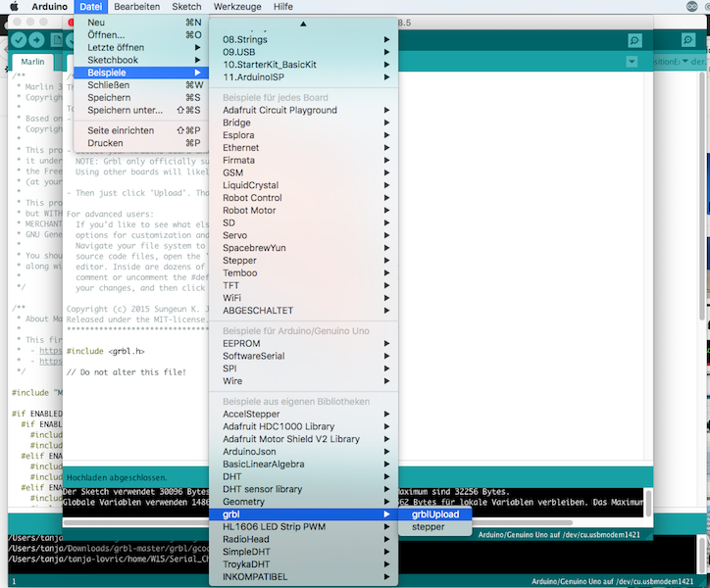
Task: Choose Schließen from the Datei menu
Action: point(141,85)
